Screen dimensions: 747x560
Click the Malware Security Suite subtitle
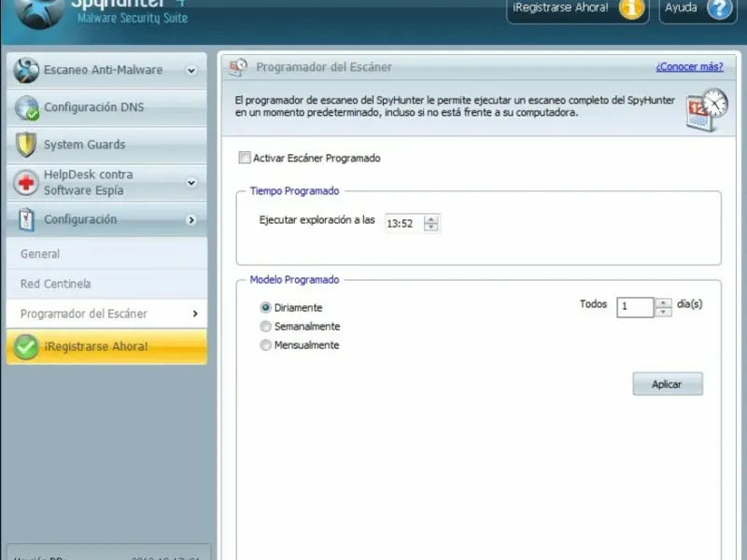[133, 19]
